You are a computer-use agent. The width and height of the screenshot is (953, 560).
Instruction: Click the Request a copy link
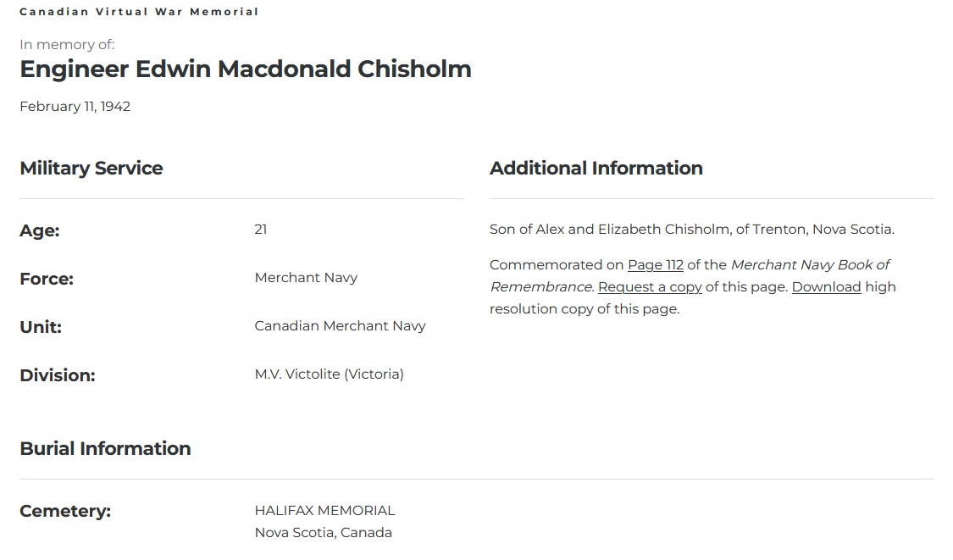click(650, 287)
